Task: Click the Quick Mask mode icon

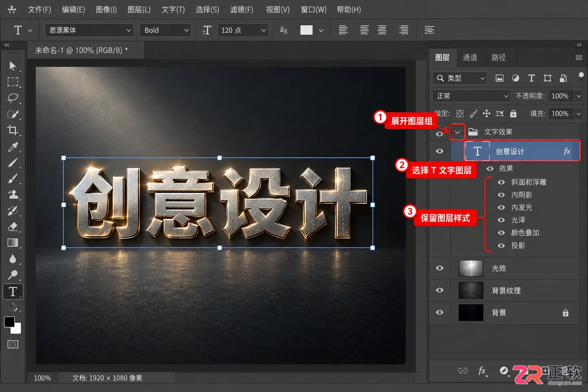Action: tap(13, 344)
